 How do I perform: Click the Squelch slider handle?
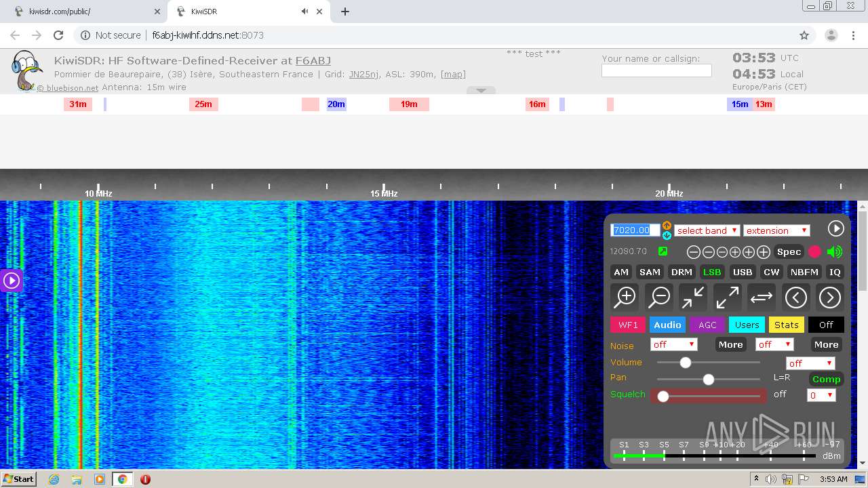pos(663,396)
